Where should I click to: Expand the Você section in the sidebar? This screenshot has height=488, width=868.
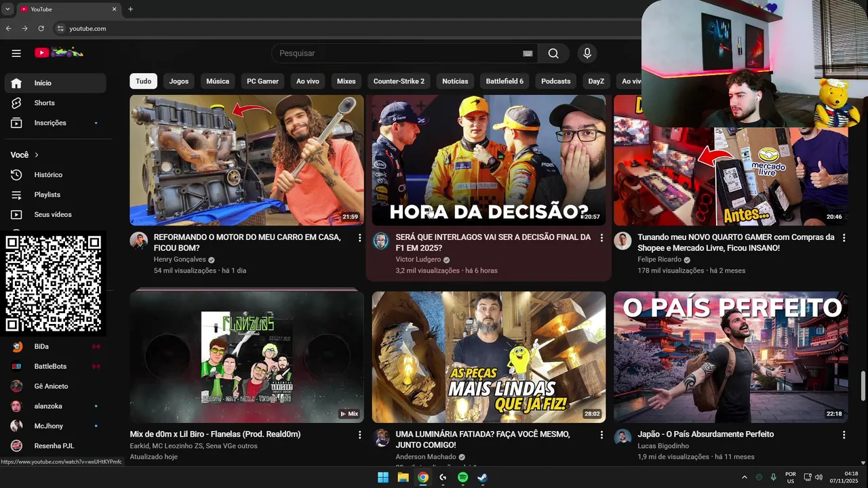click(25, 155)
